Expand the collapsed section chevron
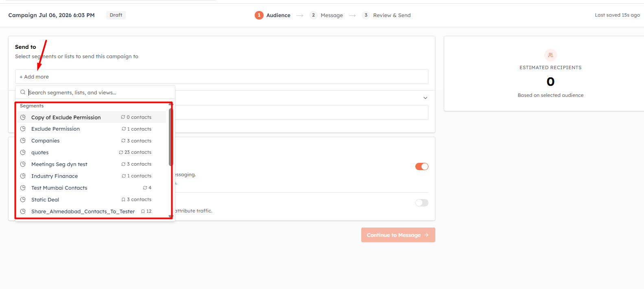 pyautogui.click(x=425, y=98)
